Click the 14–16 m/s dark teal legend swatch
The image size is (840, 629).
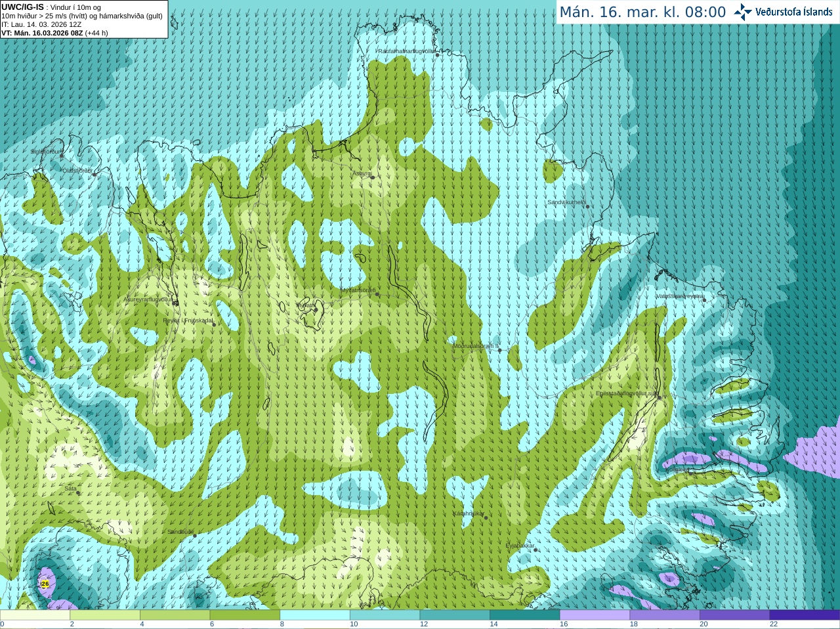[525, 615]
